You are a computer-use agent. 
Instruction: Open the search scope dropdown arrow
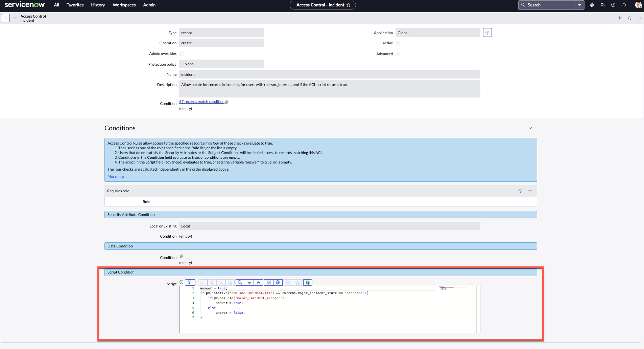pos(580,5)
